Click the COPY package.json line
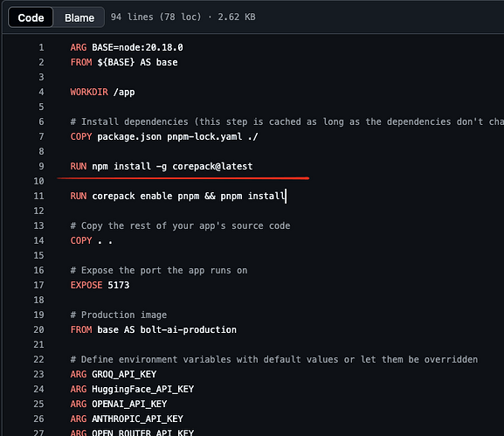The width and height of the screenshot is (504, 436). click(x=164, y=136)
